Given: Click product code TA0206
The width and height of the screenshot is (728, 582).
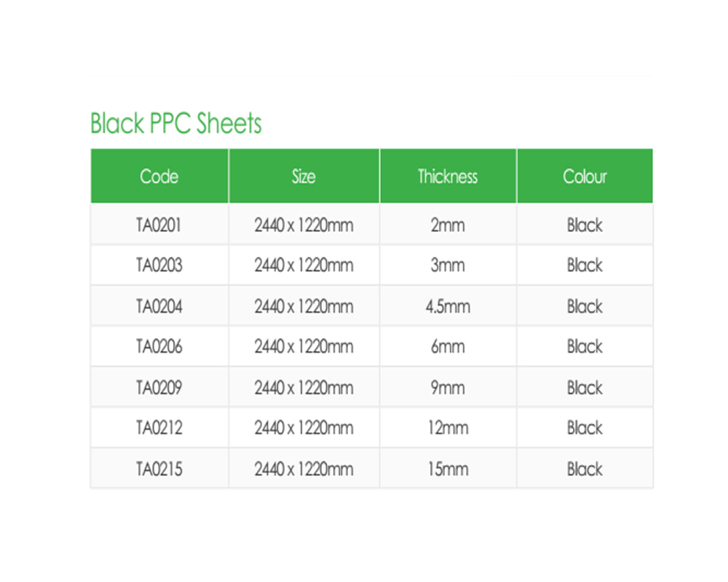Looking at the screenshot, I should coord(159,347).
